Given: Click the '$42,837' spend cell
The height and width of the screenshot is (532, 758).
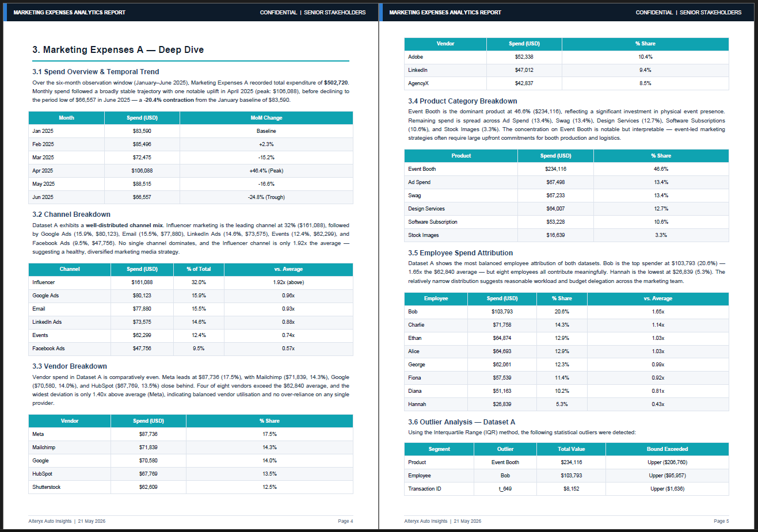Looking at the screenshot, I should 524,83.
